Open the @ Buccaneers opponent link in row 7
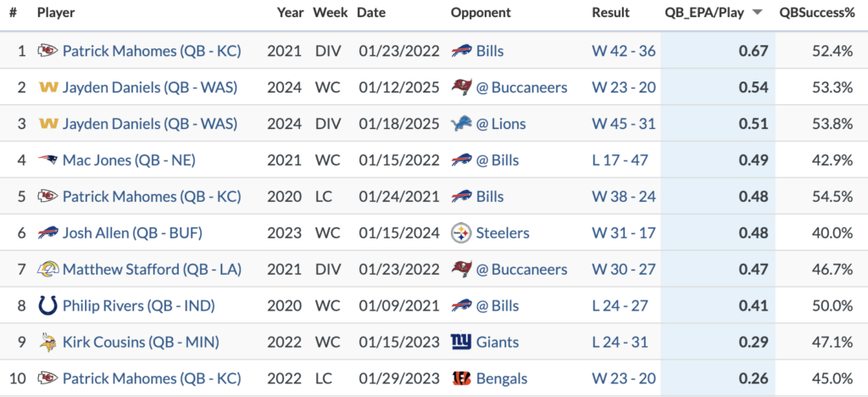 (x=521, y=270)
